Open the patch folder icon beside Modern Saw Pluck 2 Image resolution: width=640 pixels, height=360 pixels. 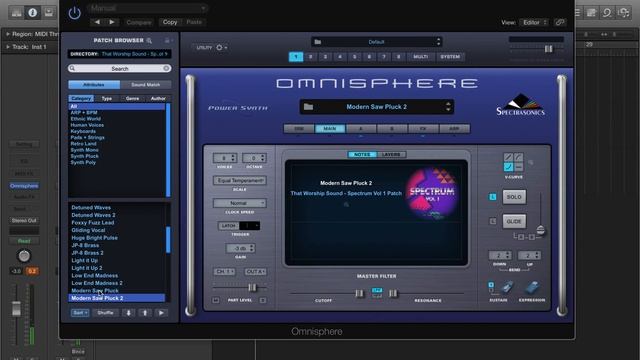pos(309,107)
